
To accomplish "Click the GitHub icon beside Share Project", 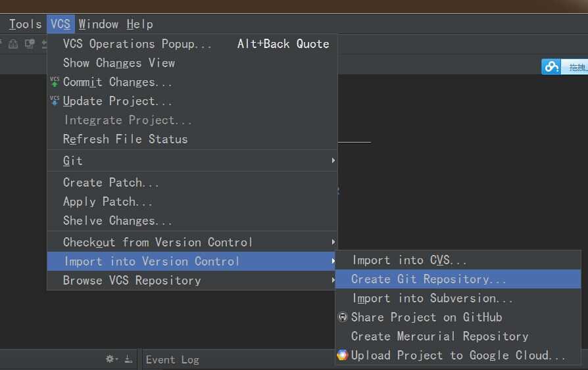I will pyautogui.click(x=343, y=317).
